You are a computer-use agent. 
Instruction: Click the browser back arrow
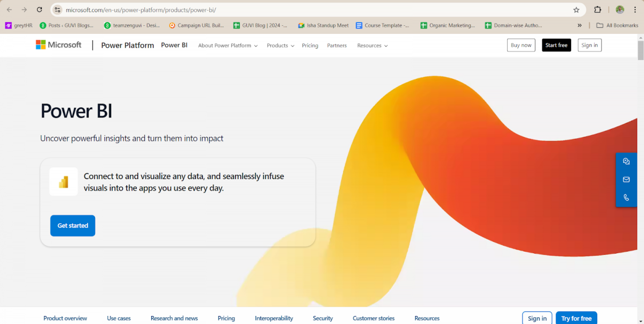[9, 10]
